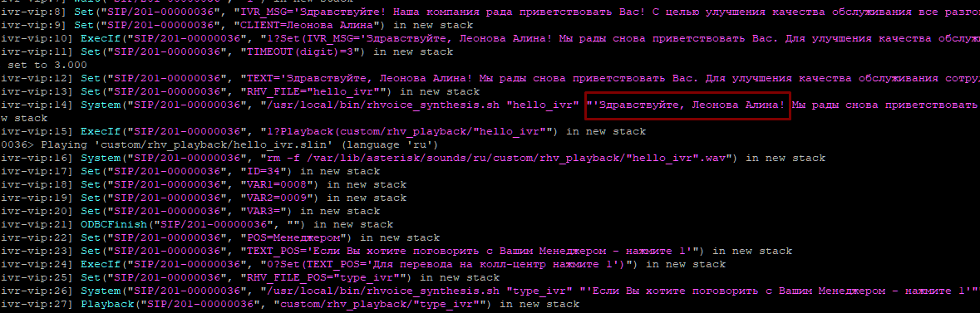Click the VAR1=0008 Set line

[x=203, y=184]
